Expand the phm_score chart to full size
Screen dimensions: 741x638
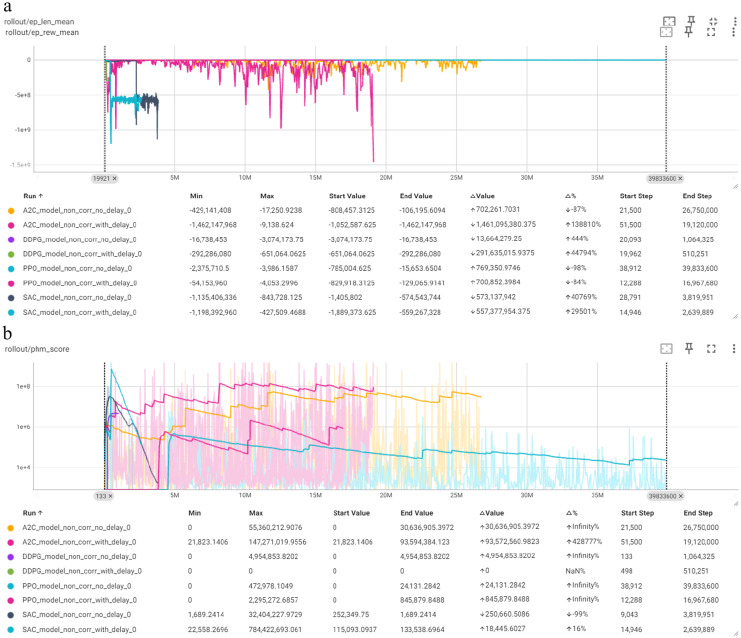pos(711,349)
